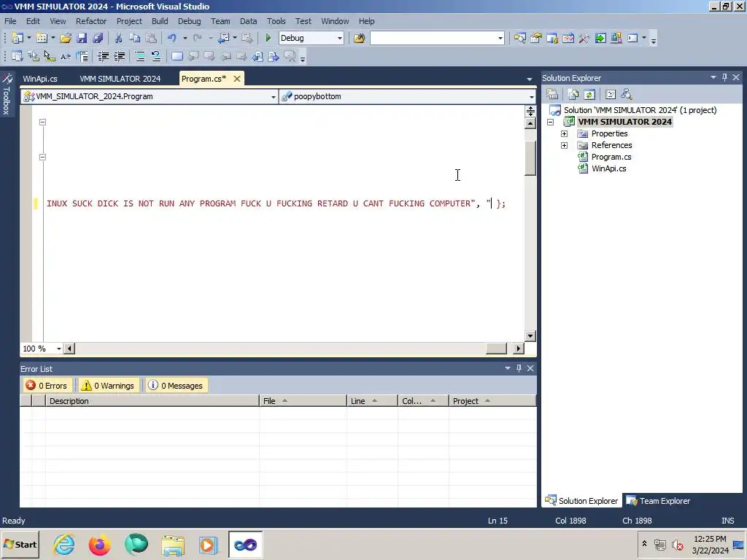Uncomment selected lines with the toolbar icon
This screenshot has height=560, width=747.
[x=156, y=57]
